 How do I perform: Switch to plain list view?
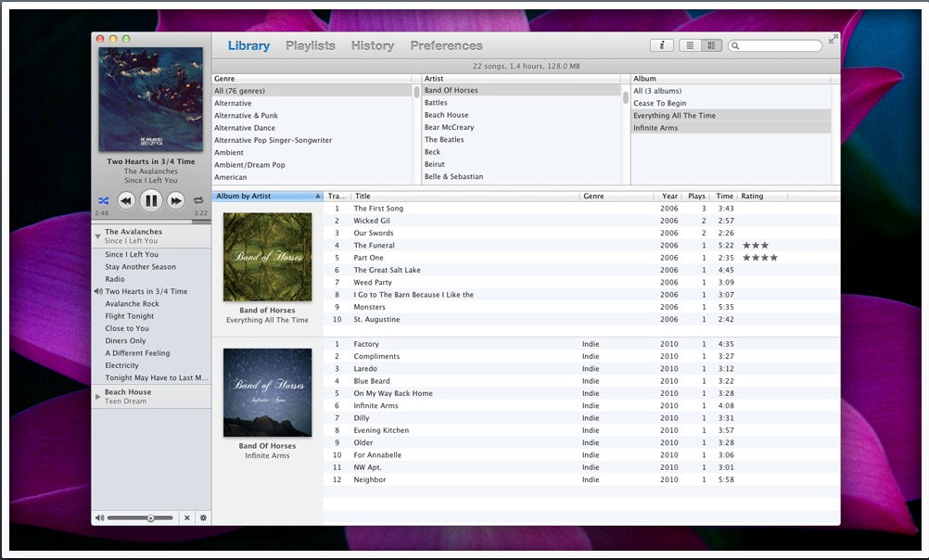[690, 45]
